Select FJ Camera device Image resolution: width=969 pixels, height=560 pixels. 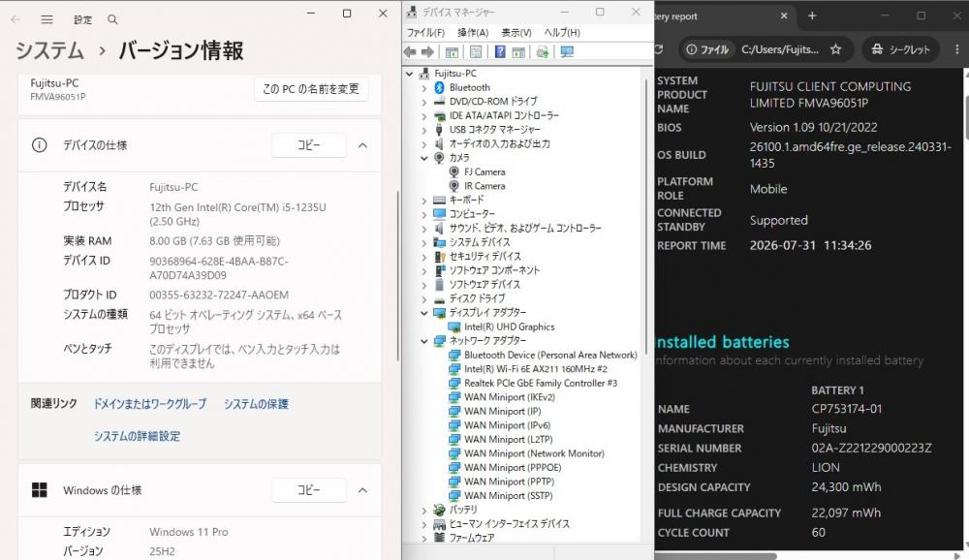[484, 171]
